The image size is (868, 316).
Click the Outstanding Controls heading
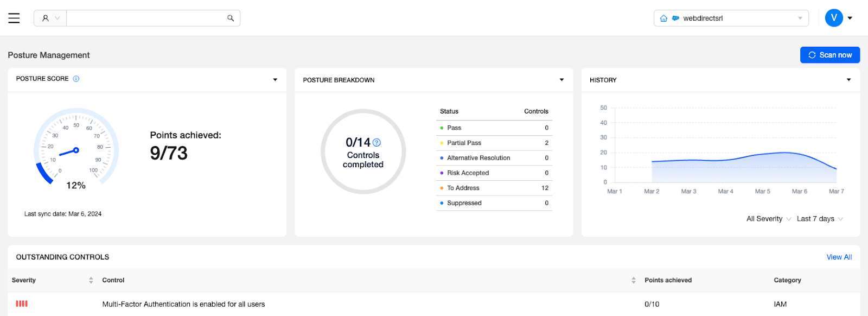[62, 257]
